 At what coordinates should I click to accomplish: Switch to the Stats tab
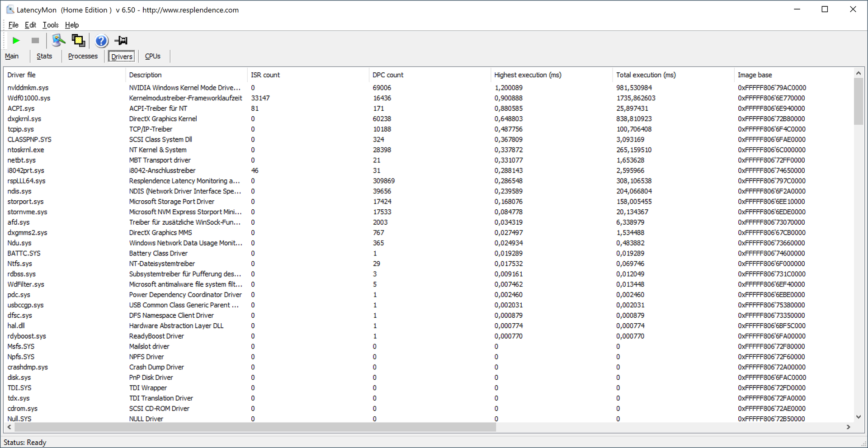coord(44,56)
